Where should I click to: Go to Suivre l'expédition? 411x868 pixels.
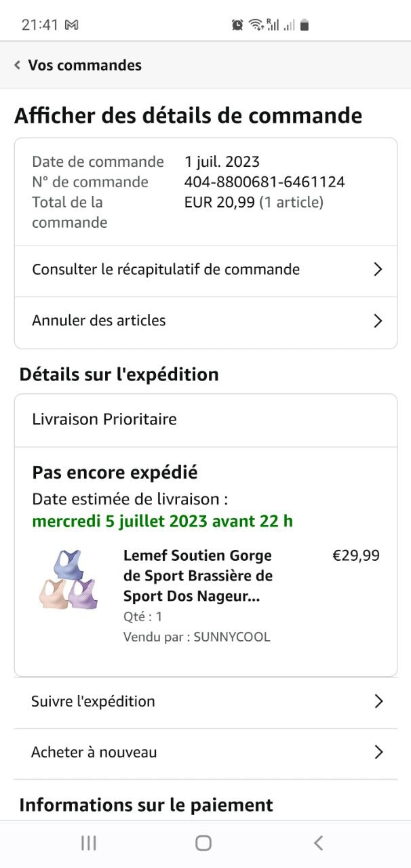[93, 701]
